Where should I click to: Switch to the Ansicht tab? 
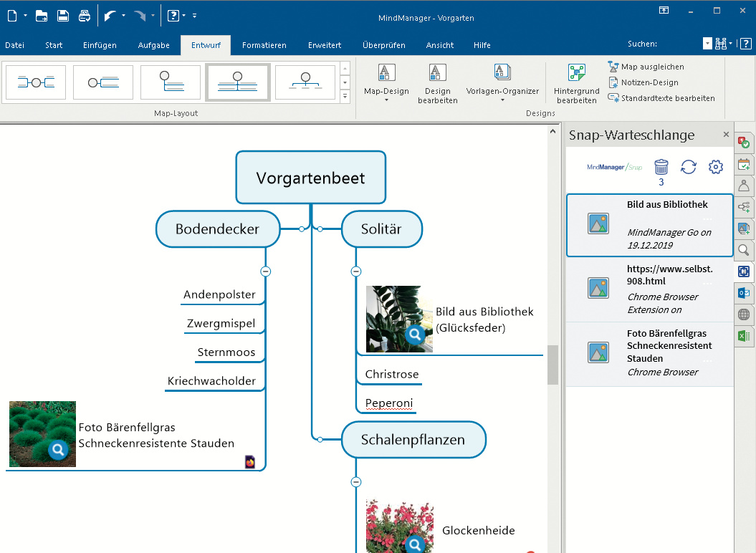440,45
